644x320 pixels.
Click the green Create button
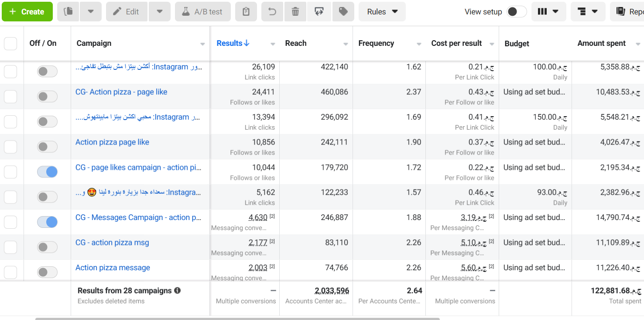[27, 12]
